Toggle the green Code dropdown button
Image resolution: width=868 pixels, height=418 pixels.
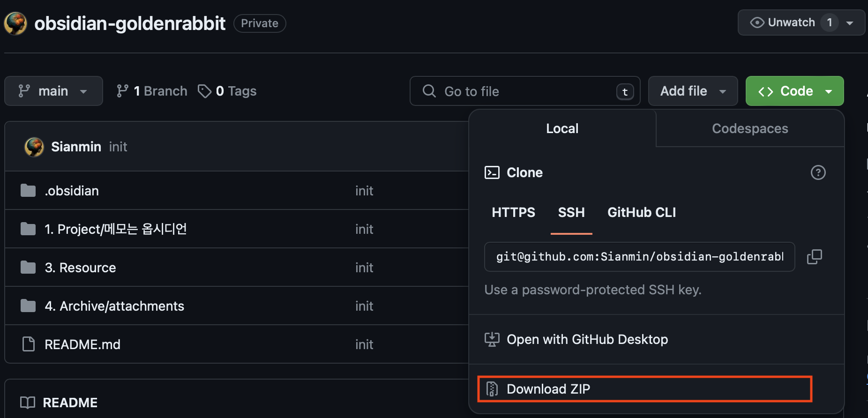(x=794, y=91)
